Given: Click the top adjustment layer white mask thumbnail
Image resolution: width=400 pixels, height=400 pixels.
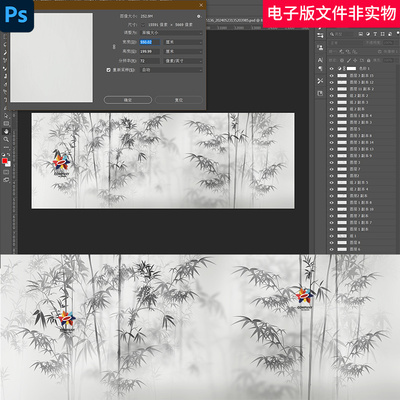Looking at the screenshot, I should click(x=351, y=68).
